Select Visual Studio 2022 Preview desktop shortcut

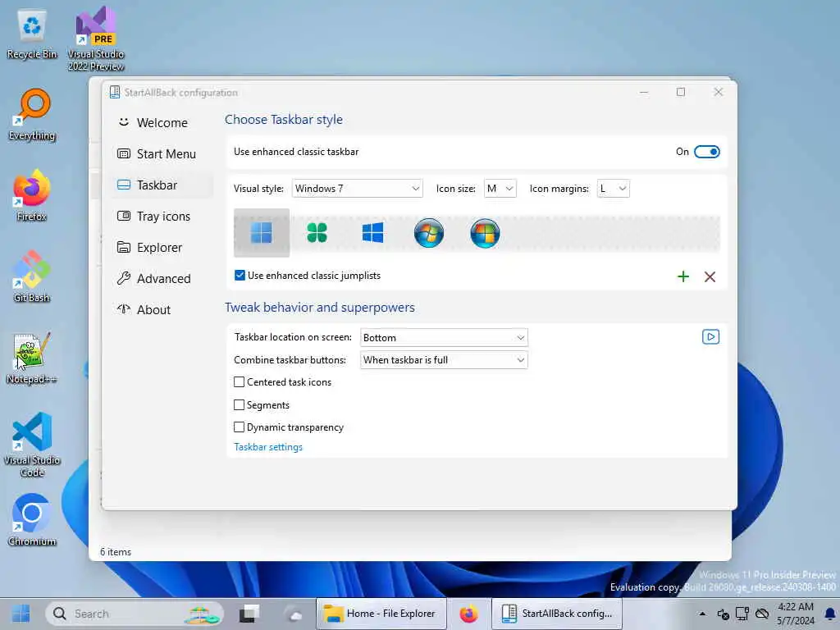pyautogui.click(x=96, y=39)
